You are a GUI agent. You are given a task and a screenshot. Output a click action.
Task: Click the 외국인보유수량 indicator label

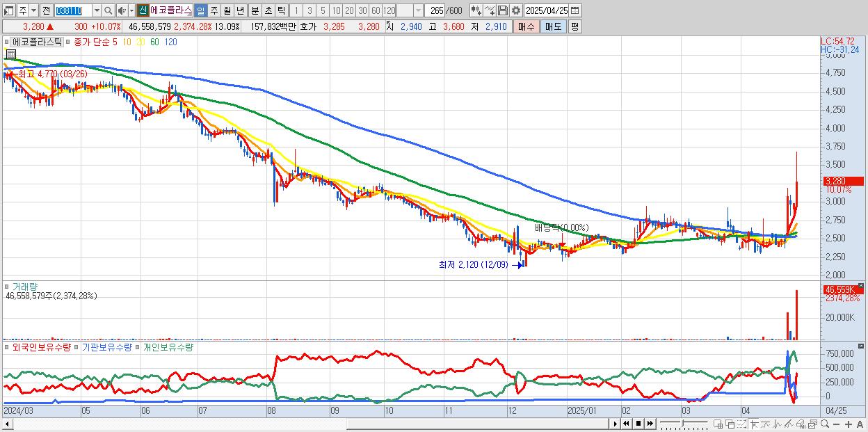[41, 346]
